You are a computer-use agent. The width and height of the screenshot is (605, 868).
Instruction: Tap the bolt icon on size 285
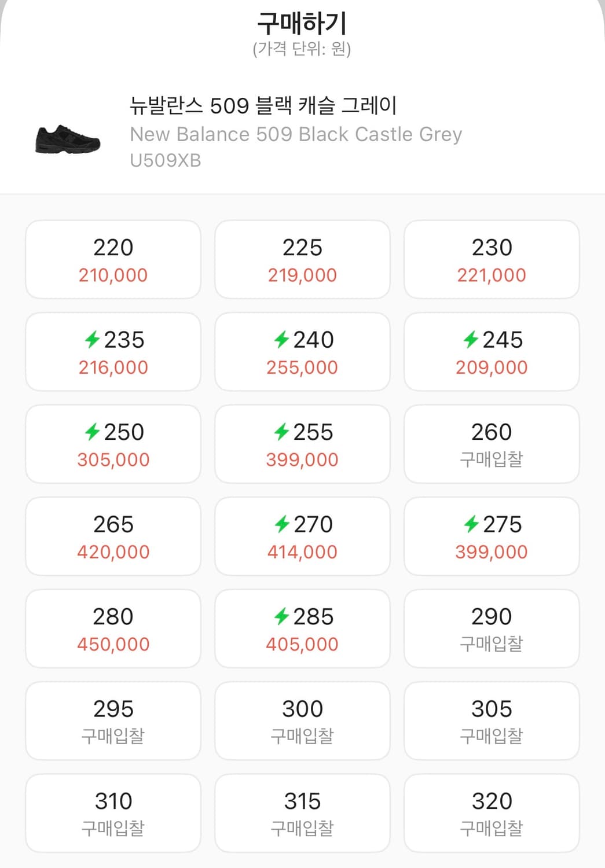pos(281,616)
